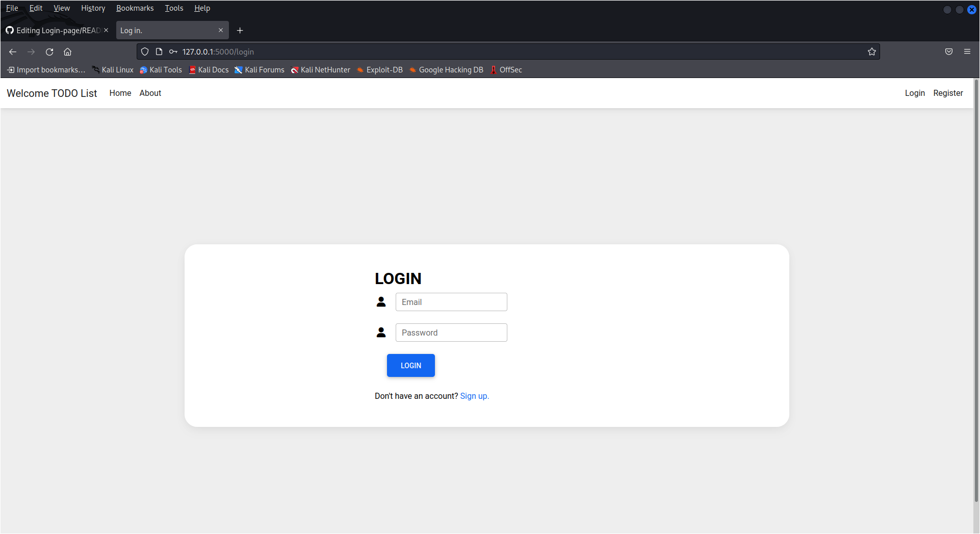Reload the current page
Viewport: 980px width, 534px height.
click(49, 52)
